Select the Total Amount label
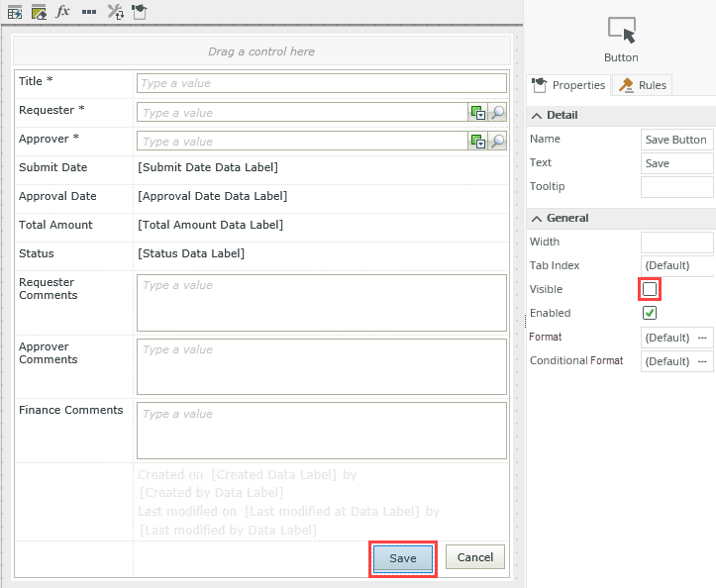The width and height of the screenshot is (716, 588). coord(55,225)
